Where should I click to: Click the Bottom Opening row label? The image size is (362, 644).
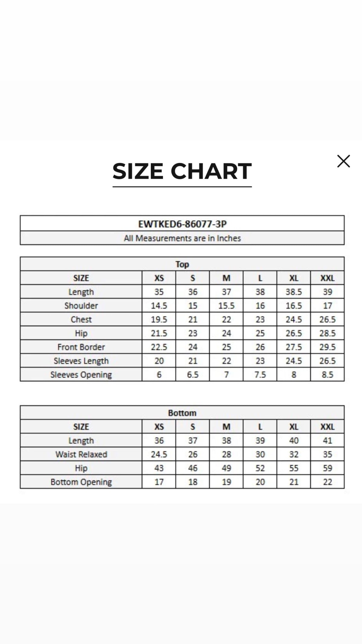tap(81, 482)
